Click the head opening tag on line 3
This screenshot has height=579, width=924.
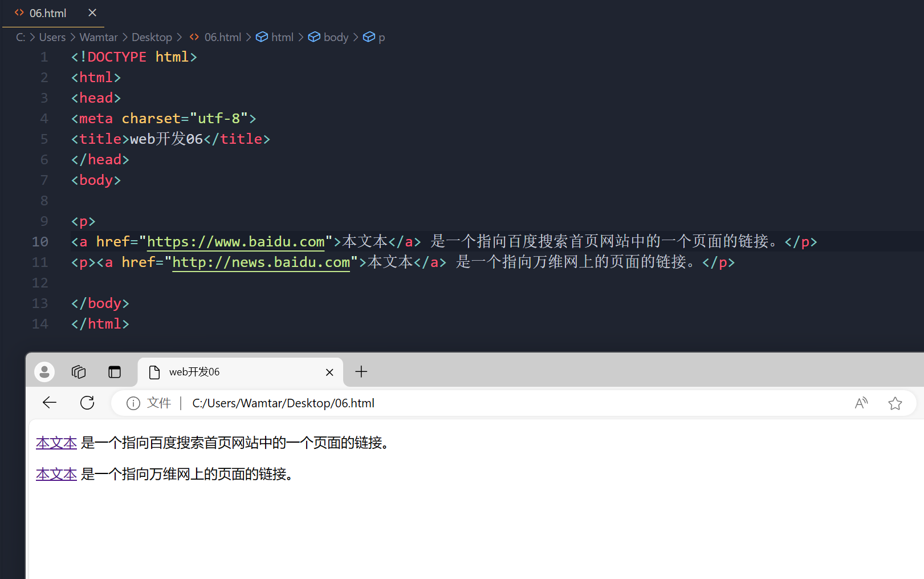[96, 98]
